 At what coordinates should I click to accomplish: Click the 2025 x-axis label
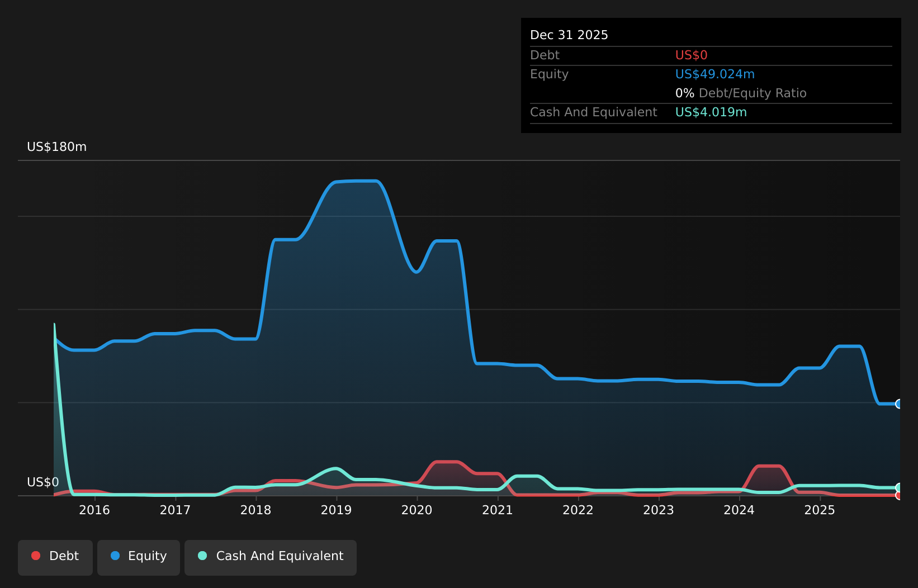819,510
